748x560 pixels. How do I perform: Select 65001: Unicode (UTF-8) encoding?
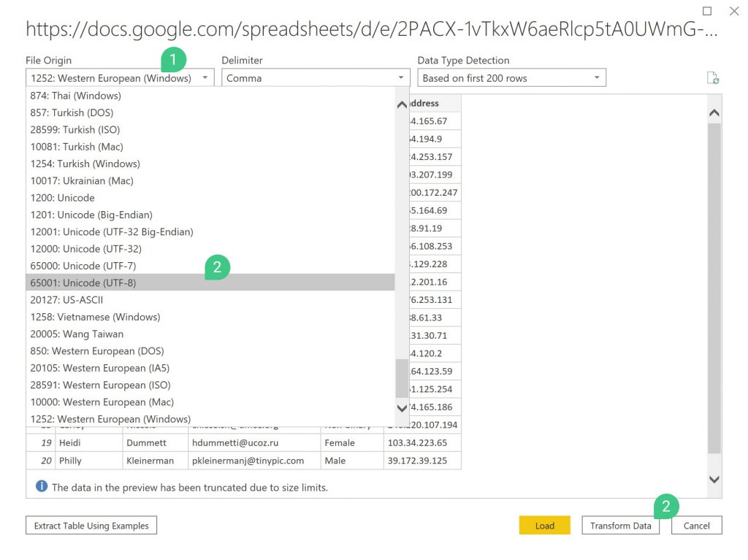pos(83,283)
